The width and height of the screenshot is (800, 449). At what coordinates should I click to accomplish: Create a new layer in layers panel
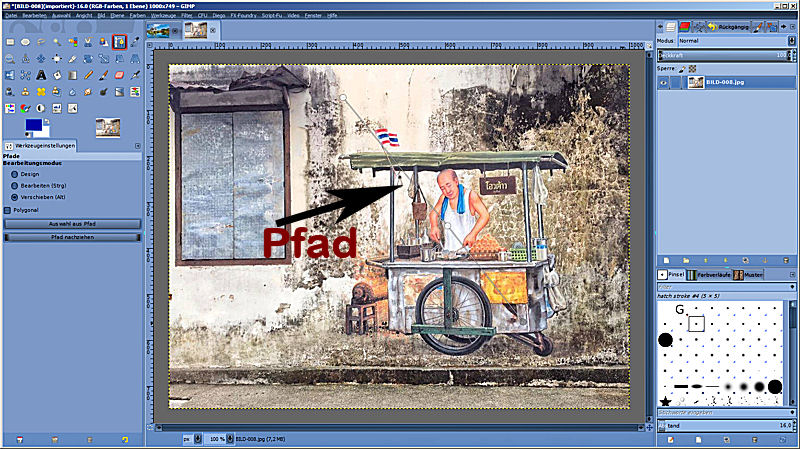coord(666,260)
